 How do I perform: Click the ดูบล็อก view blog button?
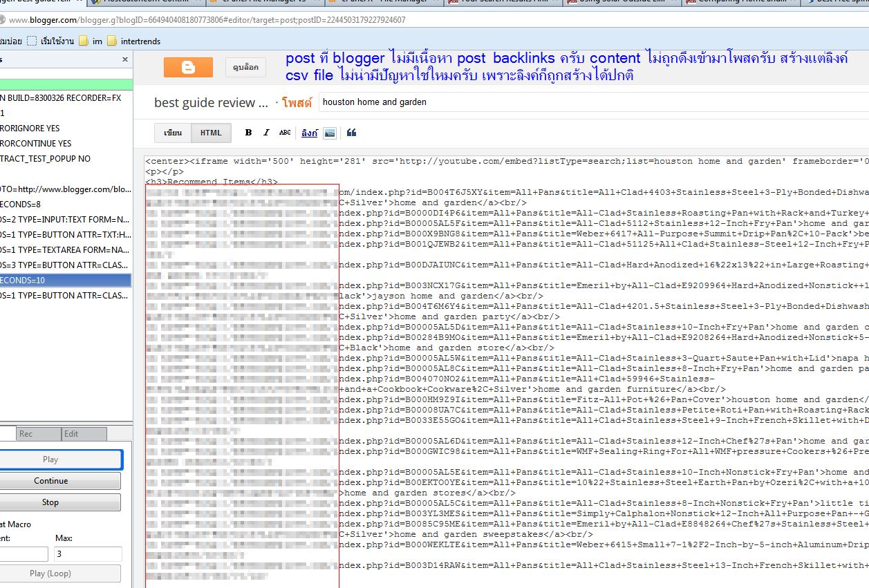[x=245, y=68]
